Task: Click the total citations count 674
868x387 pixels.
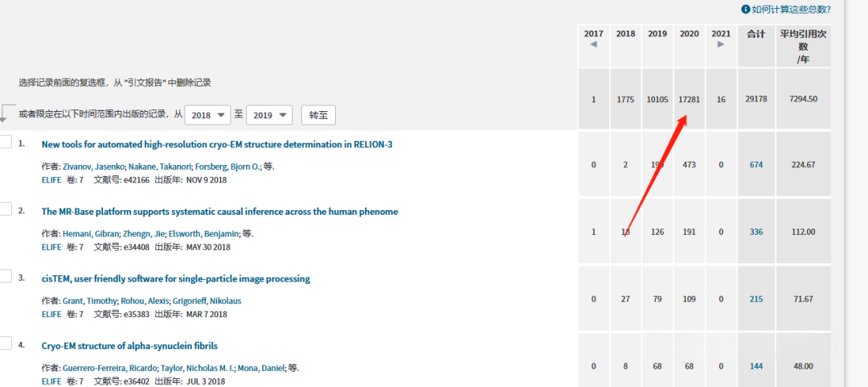Action: [x=755, y=165]
